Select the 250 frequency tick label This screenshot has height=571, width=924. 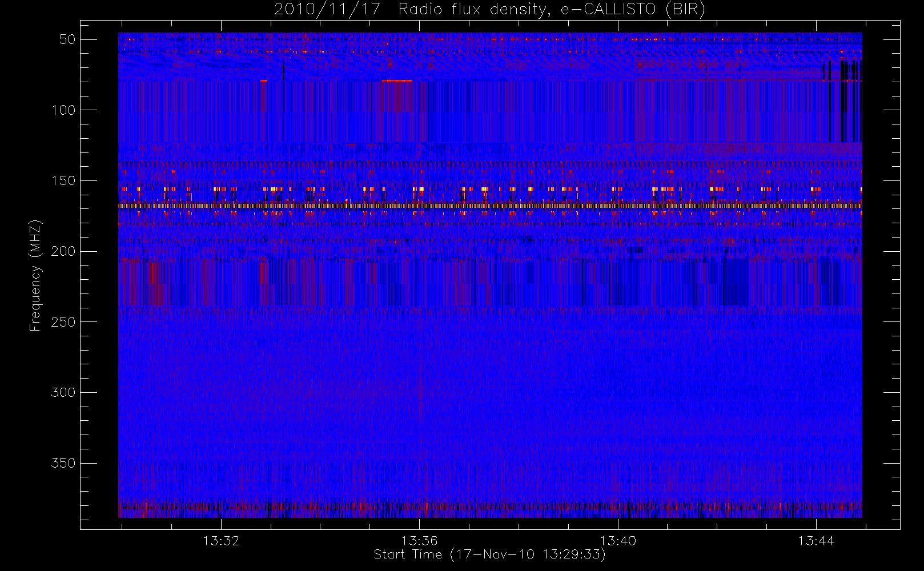pos(63,322)
